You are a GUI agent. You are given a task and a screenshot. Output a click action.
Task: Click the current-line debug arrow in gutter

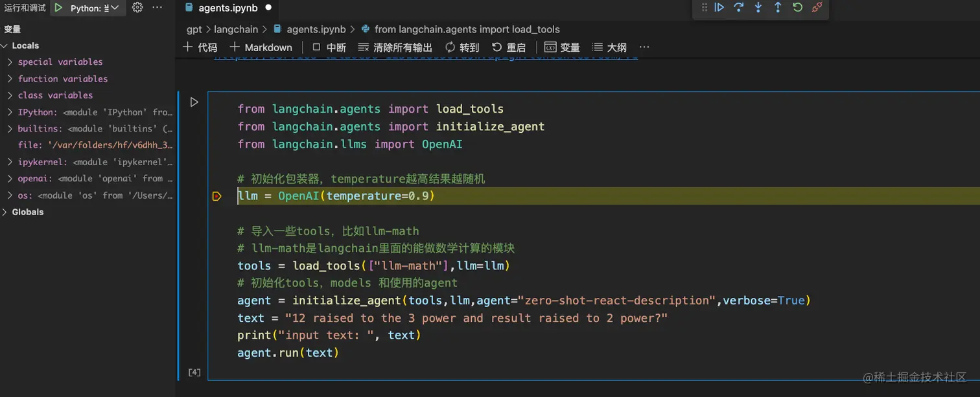[x=217, y=196]
